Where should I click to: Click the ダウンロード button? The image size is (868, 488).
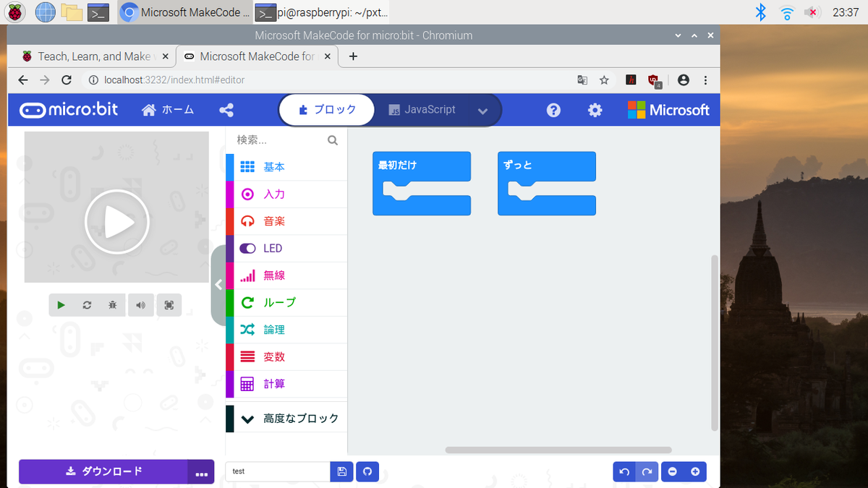coord(103,471)
